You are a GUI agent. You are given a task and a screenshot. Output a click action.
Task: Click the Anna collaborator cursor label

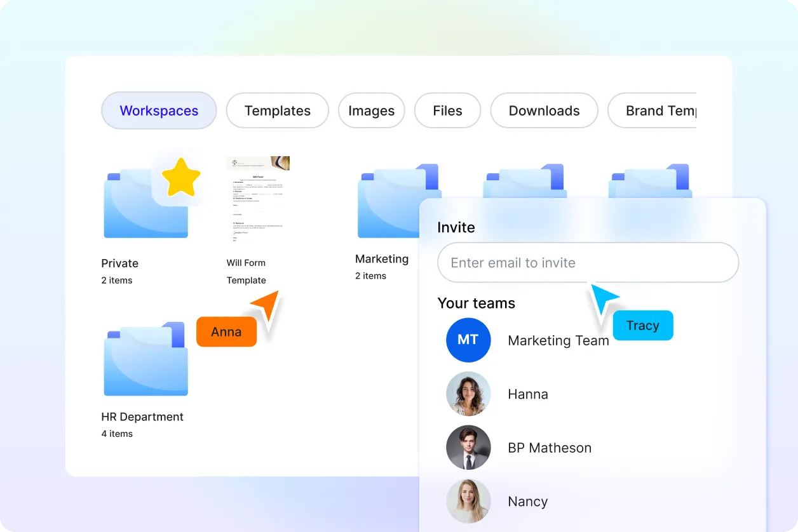(x=226, y=331)
